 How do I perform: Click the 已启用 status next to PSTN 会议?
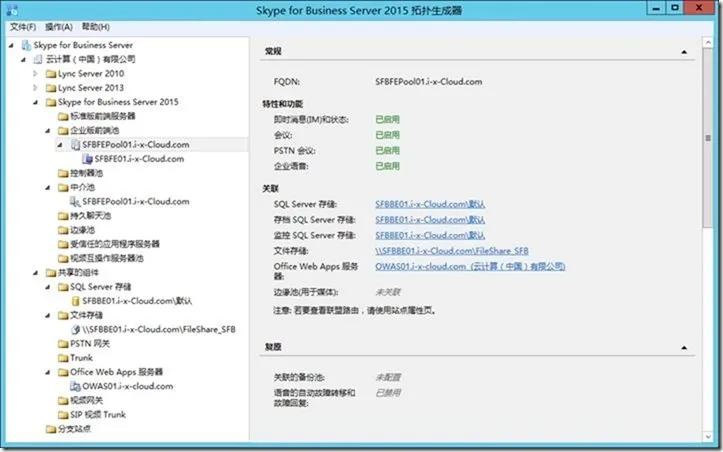click(x=387, y=151)
